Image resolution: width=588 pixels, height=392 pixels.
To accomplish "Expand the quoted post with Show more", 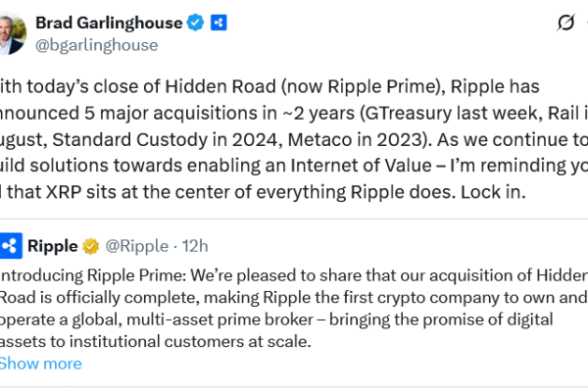I will 40,364.
